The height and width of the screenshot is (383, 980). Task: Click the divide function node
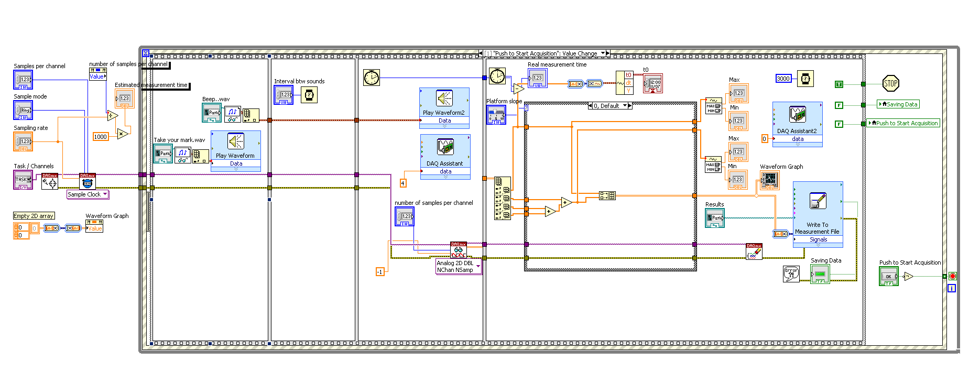112,116
